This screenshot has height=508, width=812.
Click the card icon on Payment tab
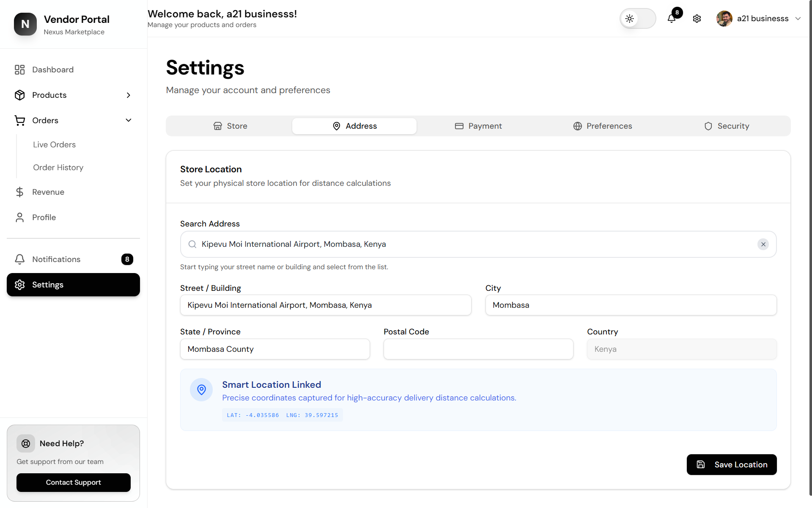tap(459, 126)
